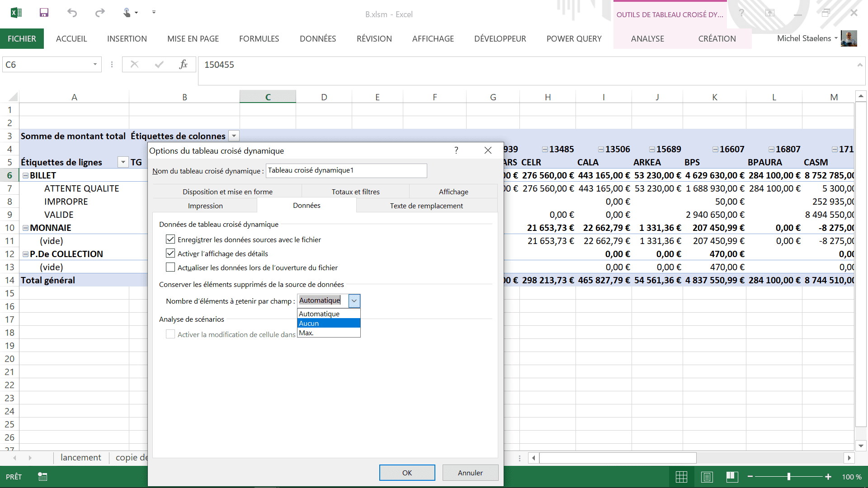Open the FORMULES ribbon tab

[x=259, y=39]
